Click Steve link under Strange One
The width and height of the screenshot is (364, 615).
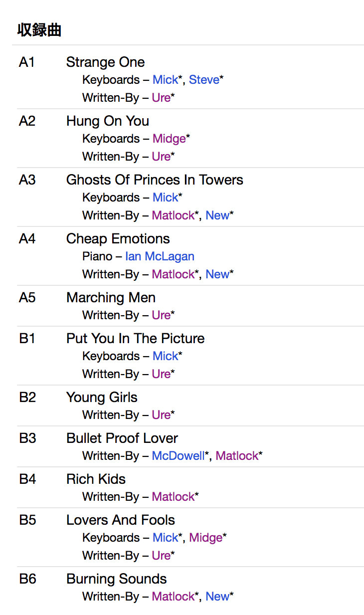(204, 80)
